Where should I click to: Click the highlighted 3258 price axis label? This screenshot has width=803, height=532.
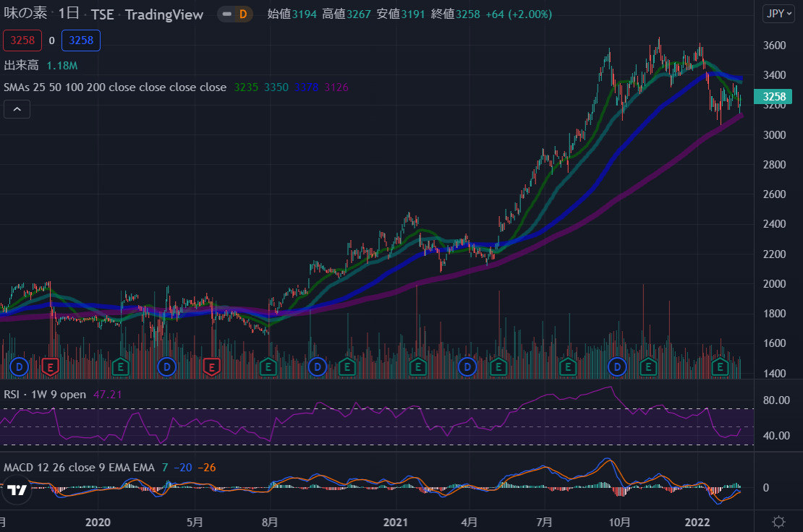point(773,97)
